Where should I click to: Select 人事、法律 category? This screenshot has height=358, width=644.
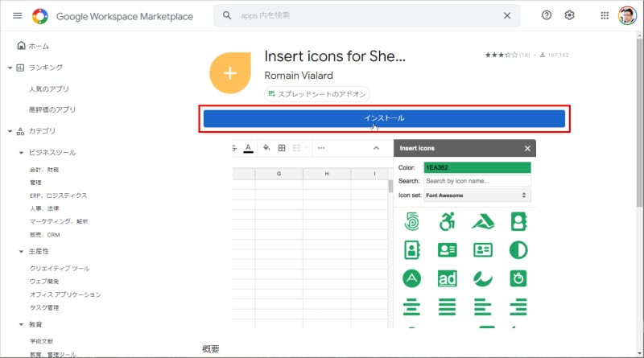tap(44, 208)
